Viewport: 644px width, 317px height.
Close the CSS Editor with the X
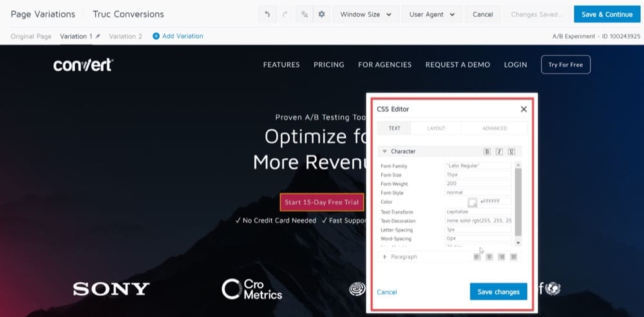point(524,109)
